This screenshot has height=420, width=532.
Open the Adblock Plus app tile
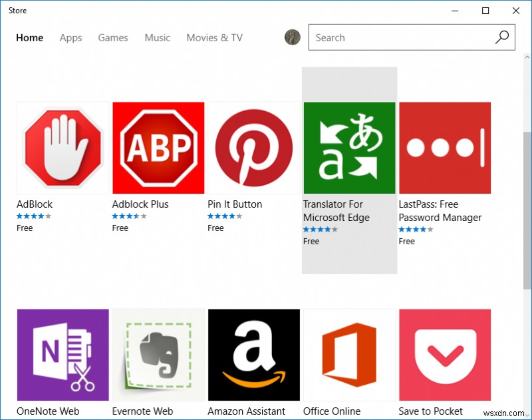[x=158, y=146]
